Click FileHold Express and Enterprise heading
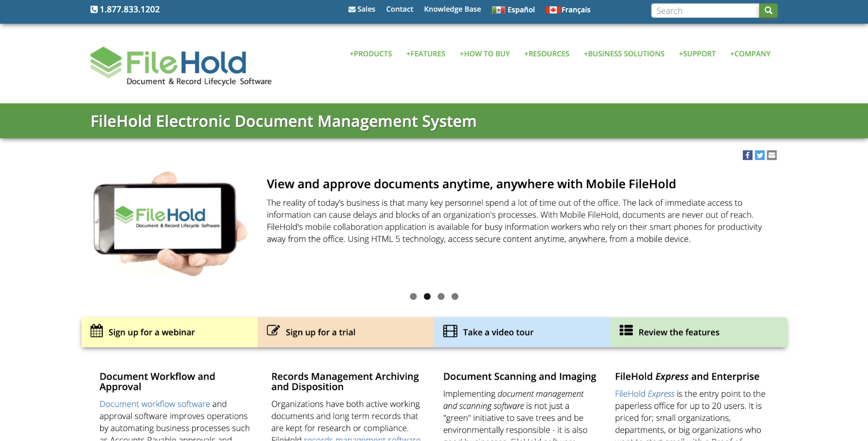868x441 pixels. coord(687,376)
